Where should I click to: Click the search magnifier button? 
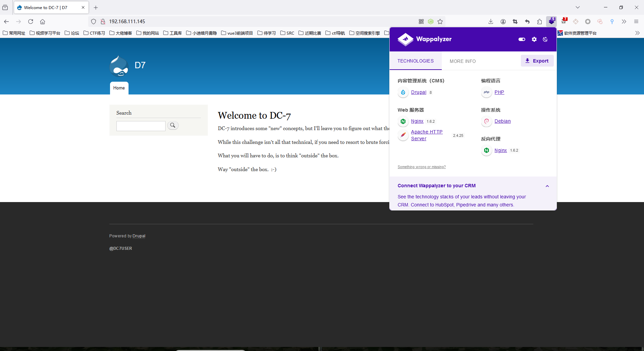tap(173, 125)
